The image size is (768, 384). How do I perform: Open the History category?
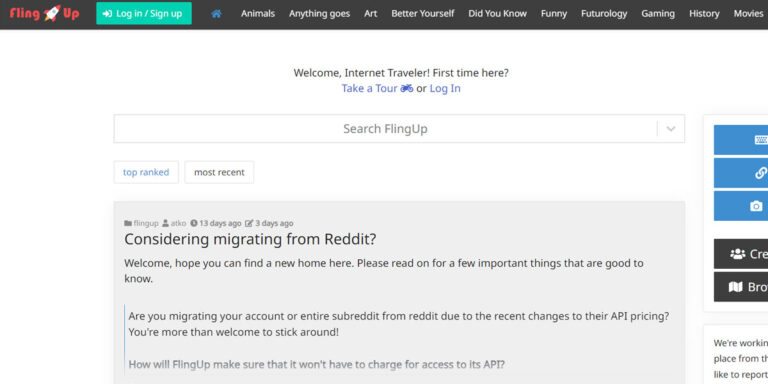point(704,14)
